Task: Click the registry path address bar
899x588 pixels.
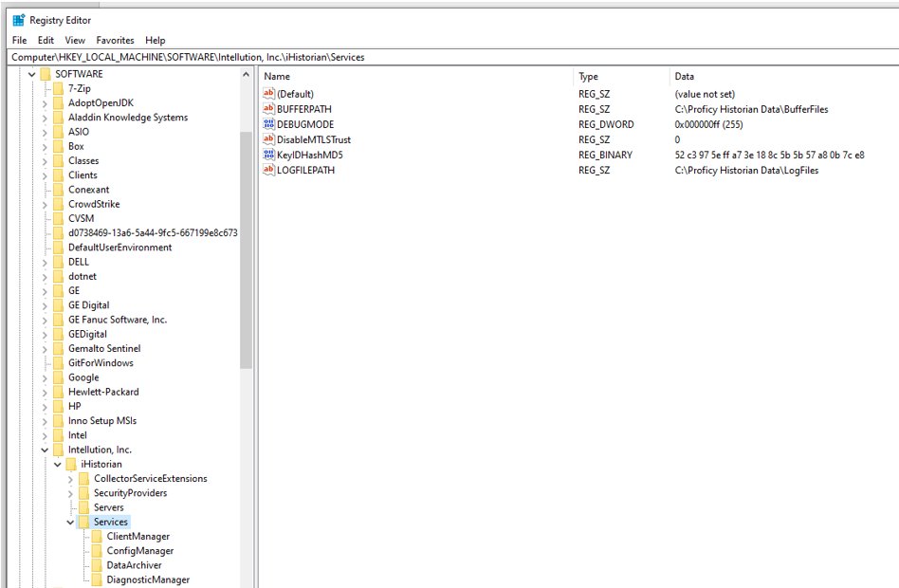Action: pyautogui.click(x=453, y=57)
